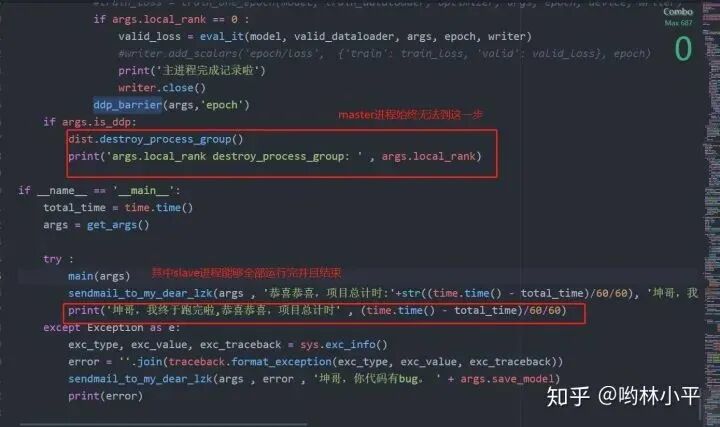Place cursor on print(error) line
This screenshot has height=427, width=720.
click(106, 396)
